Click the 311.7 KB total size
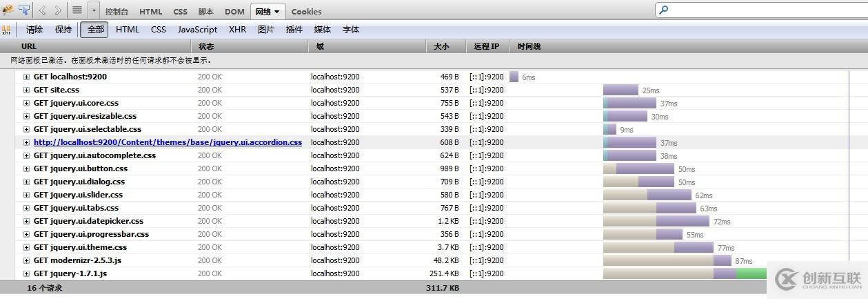Viewport: 868px width, 299px height. [443, 287]
